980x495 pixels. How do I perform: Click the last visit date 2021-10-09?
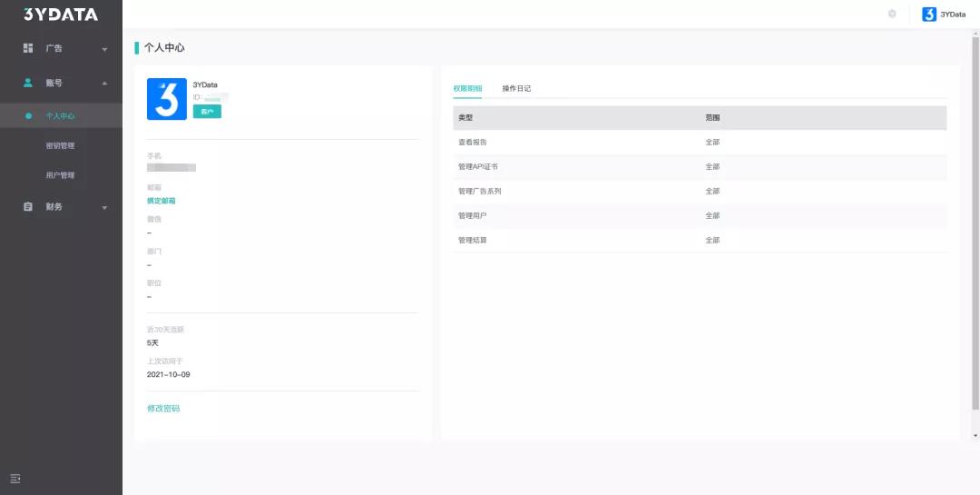pyautogui.click(x=168, y=374)
